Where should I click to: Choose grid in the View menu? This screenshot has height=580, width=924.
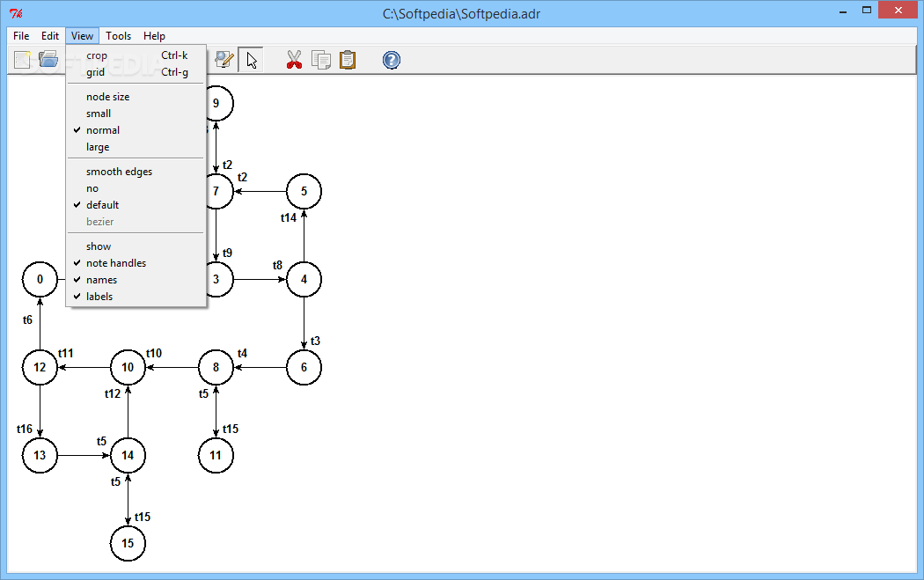click(x=136, y=72)
